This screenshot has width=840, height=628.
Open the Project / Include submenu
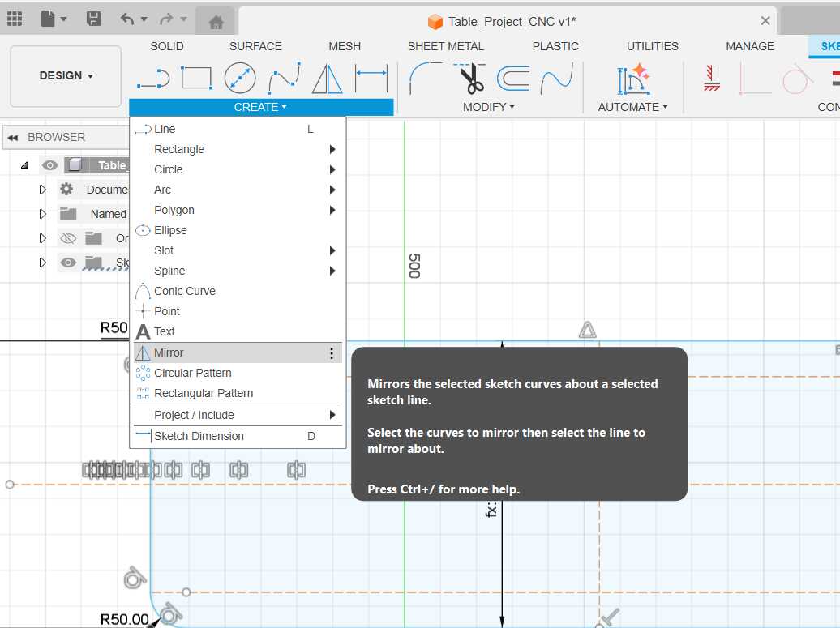(x=238, y=416)
